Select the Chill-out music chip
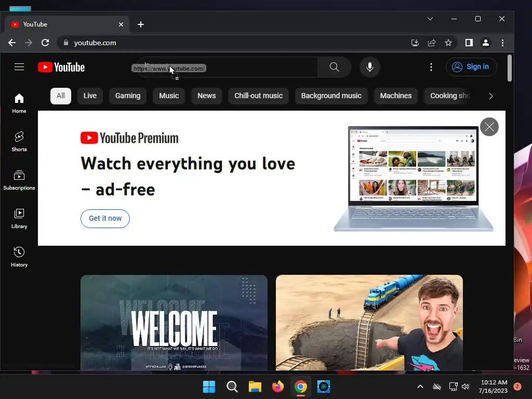This screenshot has height=399, width=532. (258, 96)
